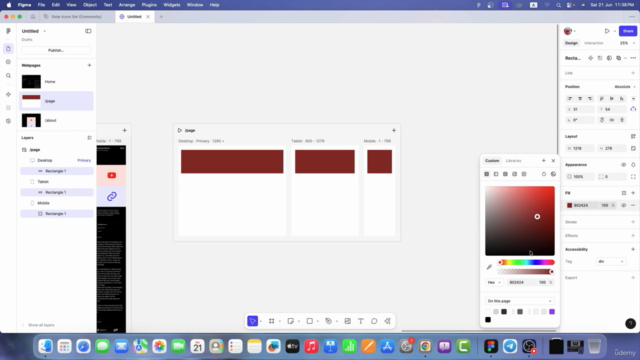
Task: Collapse all layers icon in Layers header
Action: tap(89, 138)
